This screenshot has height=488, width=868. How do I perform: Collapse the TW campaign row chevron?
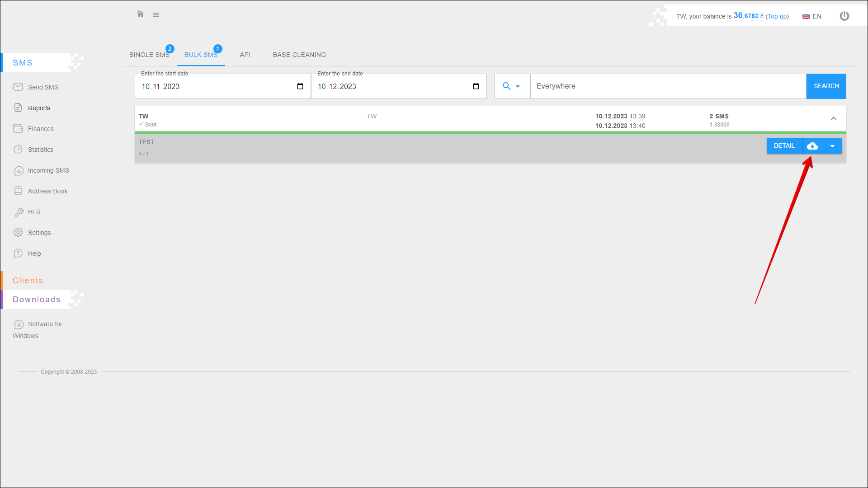833,118
